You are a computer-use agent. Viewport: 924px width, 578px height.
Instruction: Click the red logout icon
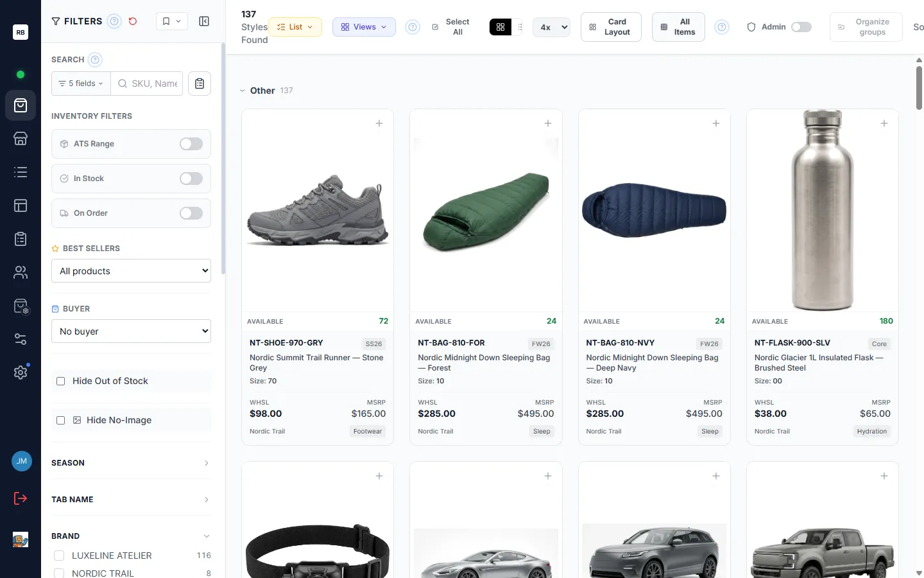pos(21,498)
